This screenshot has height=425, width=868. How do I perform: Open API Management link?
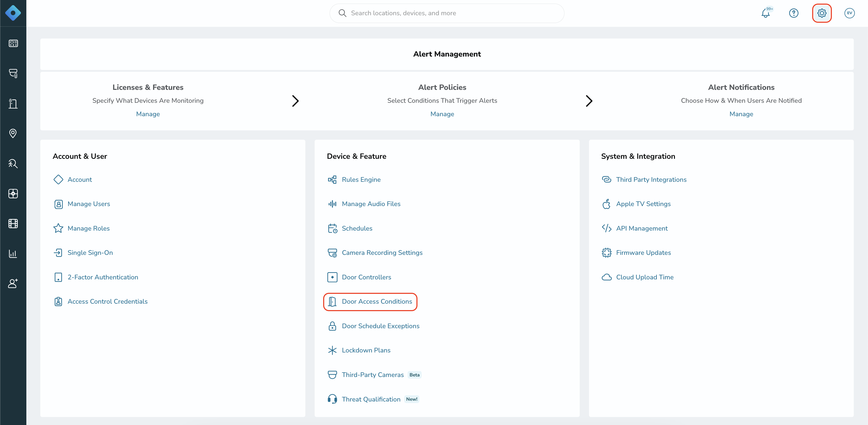641,228
